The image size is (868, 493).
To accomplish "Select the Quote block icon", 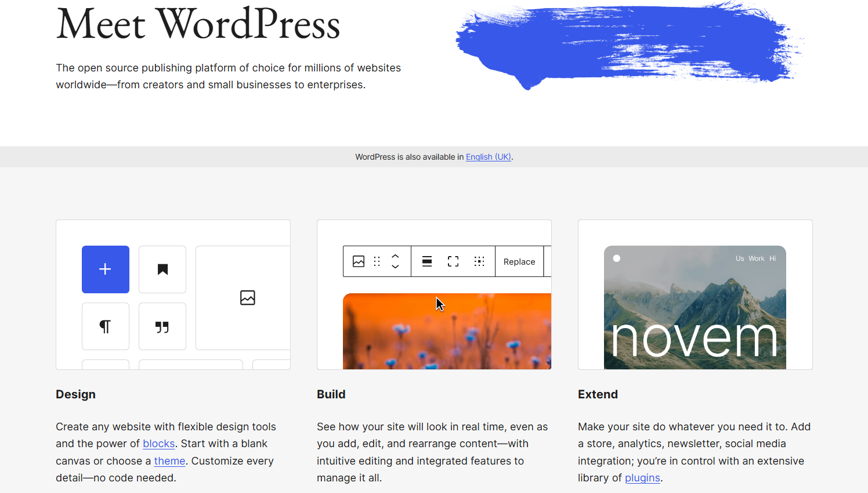I will point(162,326).
